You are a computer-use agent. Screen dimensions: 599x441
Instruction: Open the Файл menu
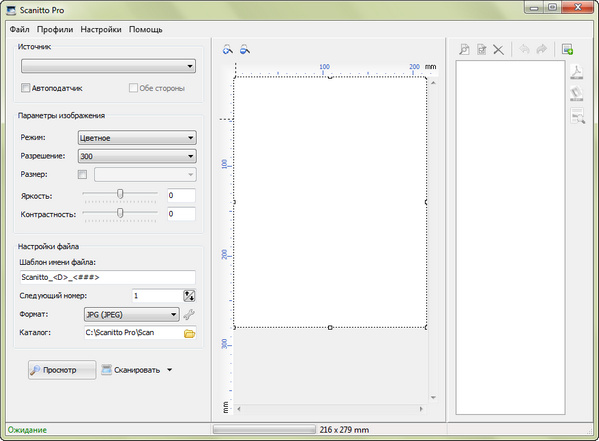[19, 29]
